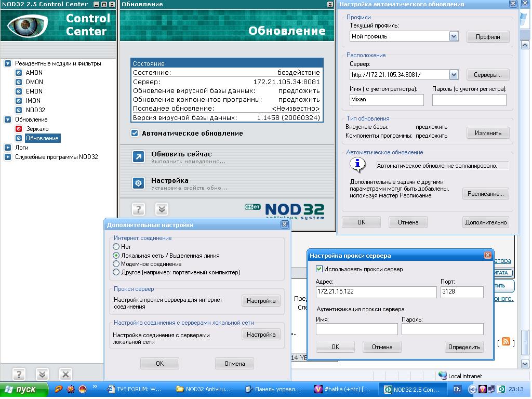Select the Модемное соединение radio button
532x399 pixels.
point(116,264)
